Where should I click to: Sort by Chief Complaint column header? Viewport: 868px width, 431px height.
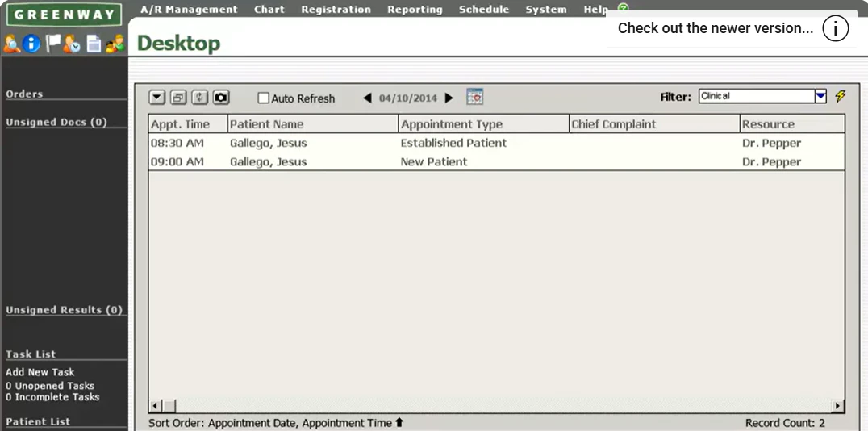tap(655, 124)
